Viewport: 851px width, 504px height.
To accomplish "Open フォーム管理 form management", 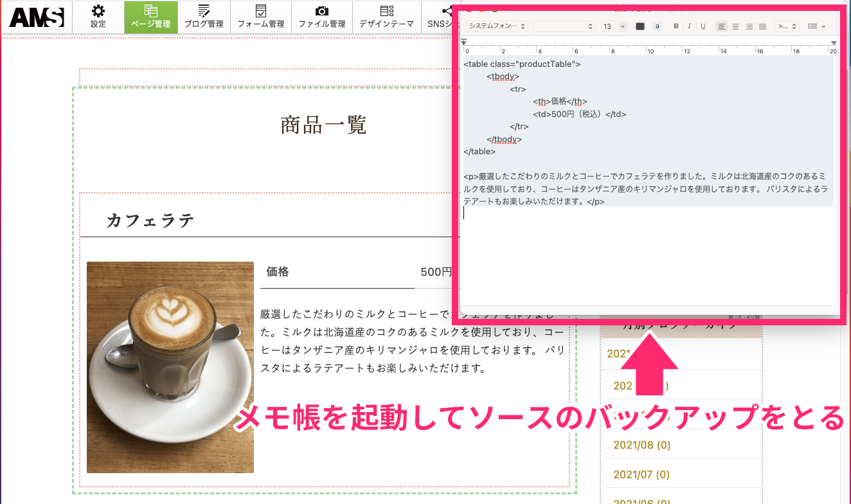I will coord(260,17).
